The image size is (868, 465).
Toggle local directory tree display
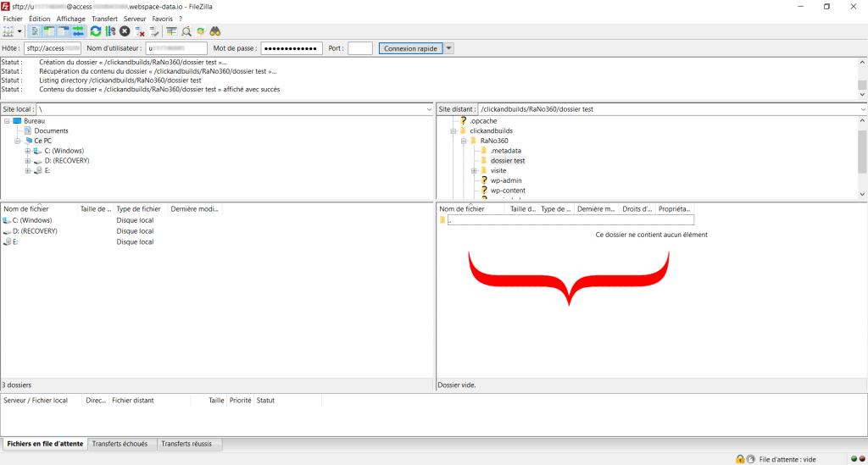coord(49,31)
